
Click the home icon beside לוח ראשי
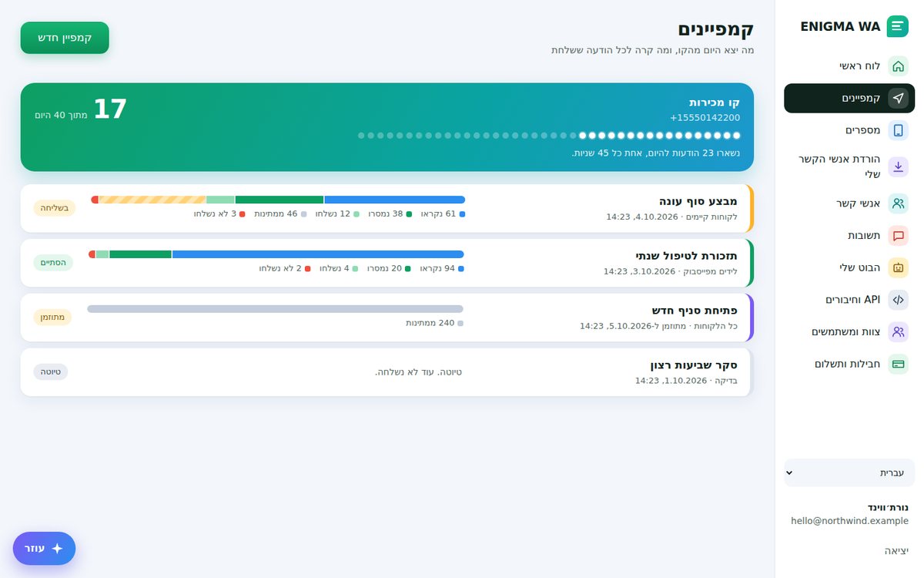coord(898,66)
